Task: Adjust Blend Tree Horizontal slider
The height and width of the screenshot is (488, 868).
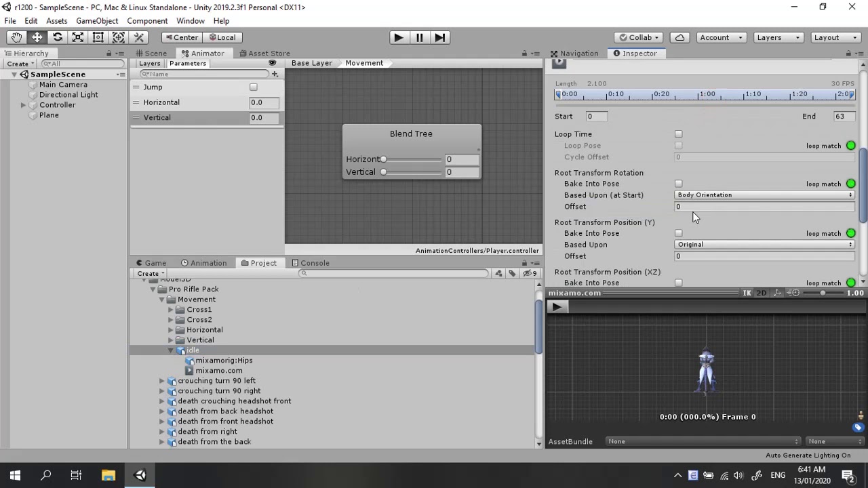Action: [412, 159]
